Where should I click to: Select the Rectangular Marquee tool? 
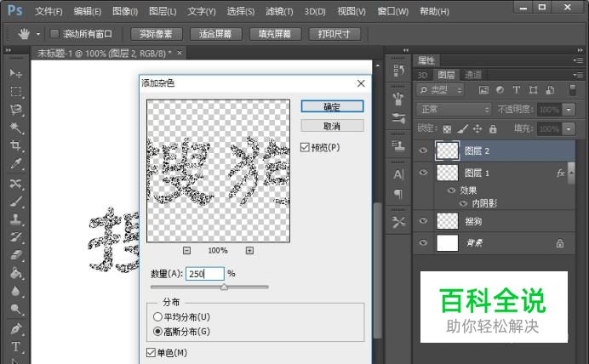coord(15,92)
